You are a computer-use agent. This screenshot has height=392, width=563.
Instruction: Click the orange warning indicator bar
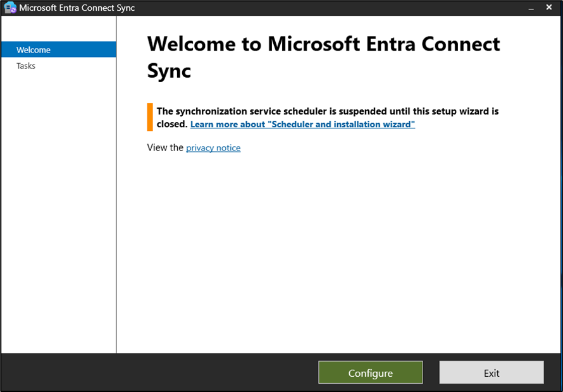pyautogui.click(x=150, y=117)
